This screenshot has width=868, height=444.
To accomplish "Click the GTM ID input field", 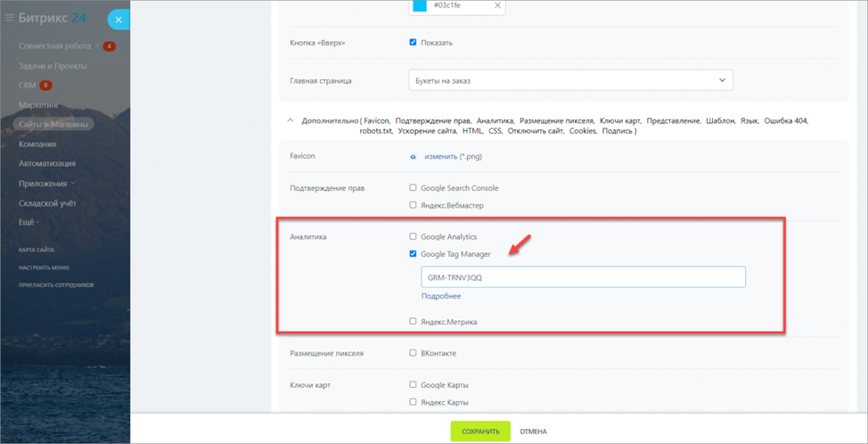I will coord(584,277).
